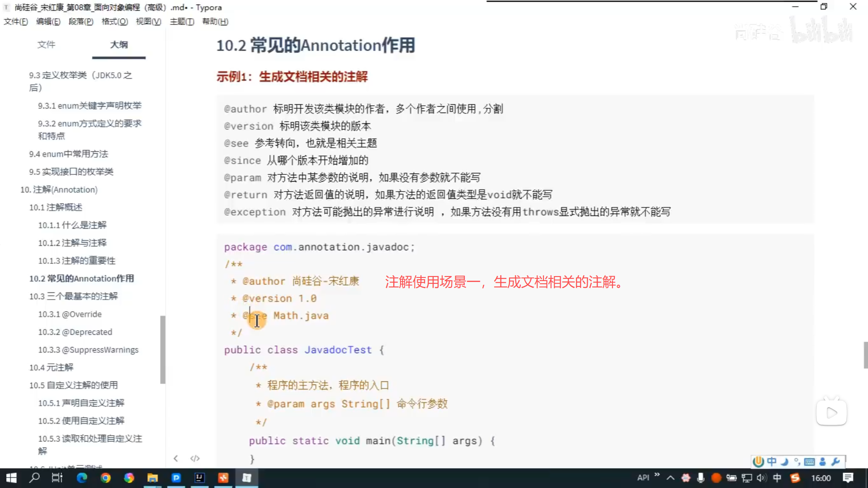This screenshot has width=868, height=488.
Task: Toggle the Chinese/English input mode in the IME bar
Action: coord(771,461)
